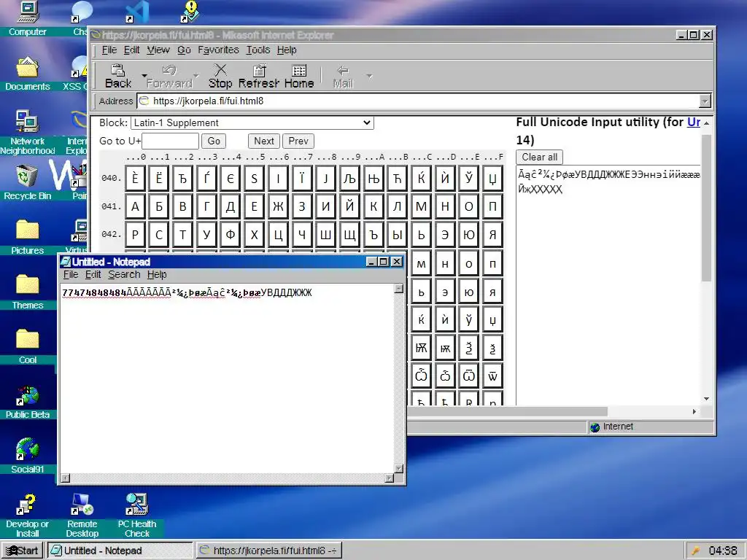Click the collected characters text area
747x560 pixels.
pos(608,285)
